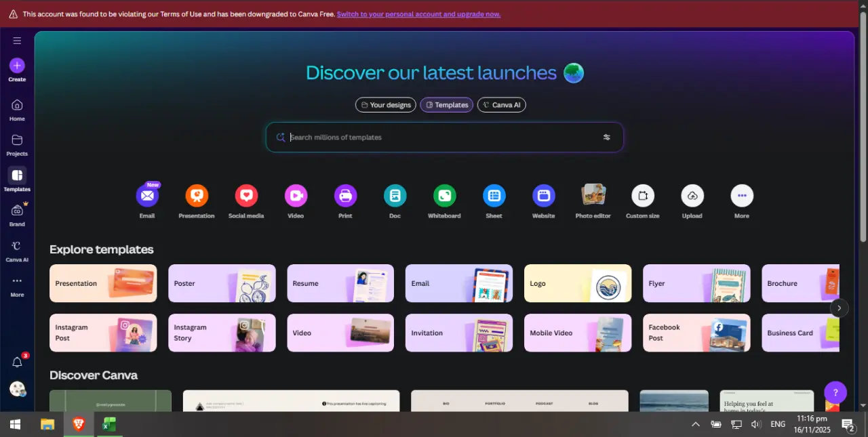The height and width of the screenshot is (437, 868).
Task: Open the live captioning presentation thumbnail
Action: [x=291, y=400]
